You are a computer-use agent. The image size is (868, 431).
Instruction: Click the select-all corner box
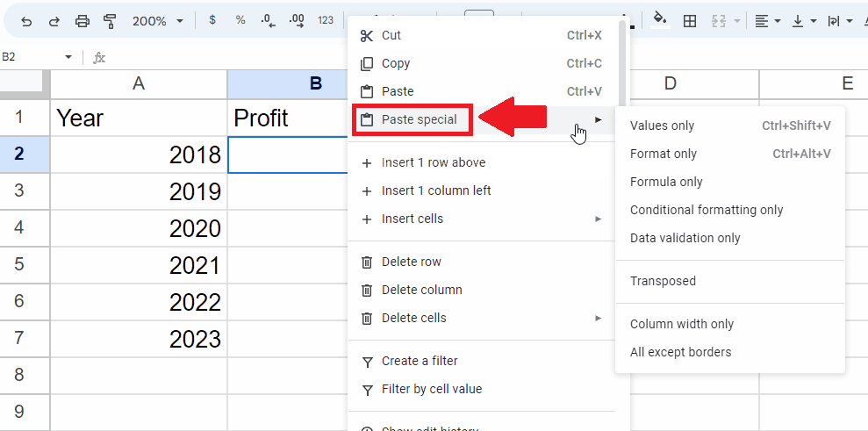(x=25, y=83)
